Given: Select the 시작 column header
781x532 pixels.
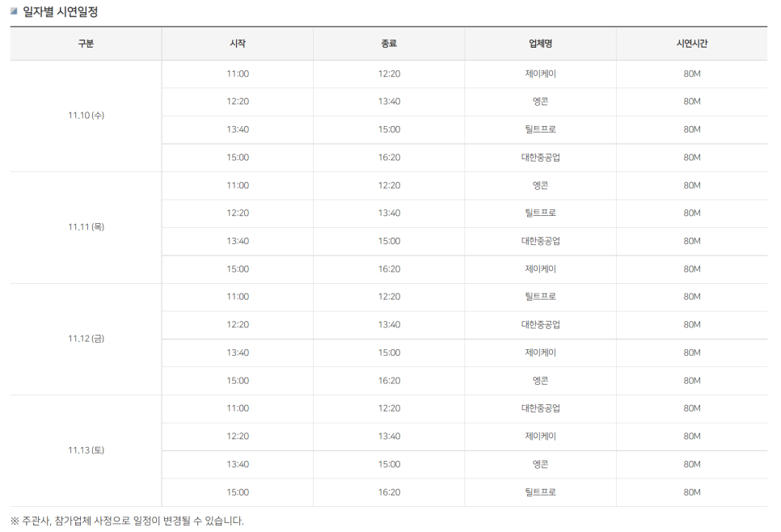Looking at the screenshot, I should tap(238, 44).
